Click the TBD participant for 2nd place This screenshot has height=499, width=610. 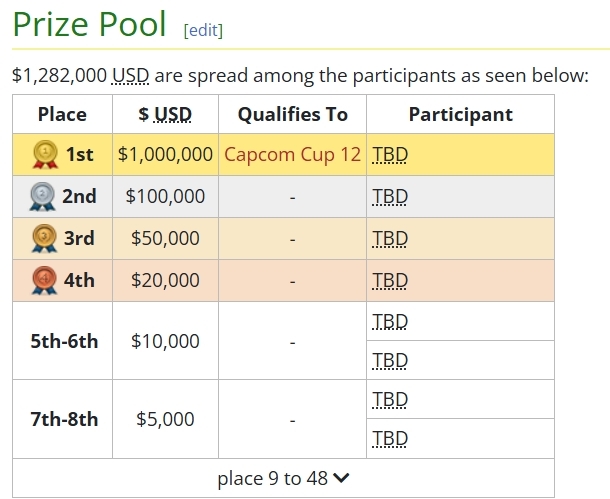[x=390, y=196]
